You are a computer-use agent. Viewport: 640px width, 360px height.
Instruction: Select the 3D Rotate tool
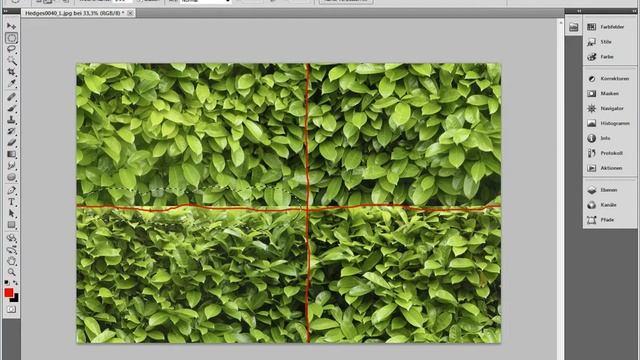(x=11, y=238)
